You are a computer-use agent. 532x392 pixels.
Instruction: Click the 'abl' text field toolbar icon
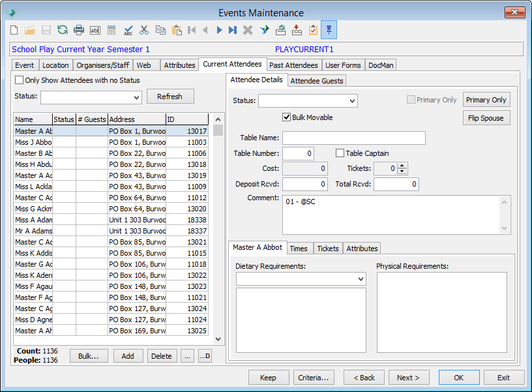(x=95, y=30)
